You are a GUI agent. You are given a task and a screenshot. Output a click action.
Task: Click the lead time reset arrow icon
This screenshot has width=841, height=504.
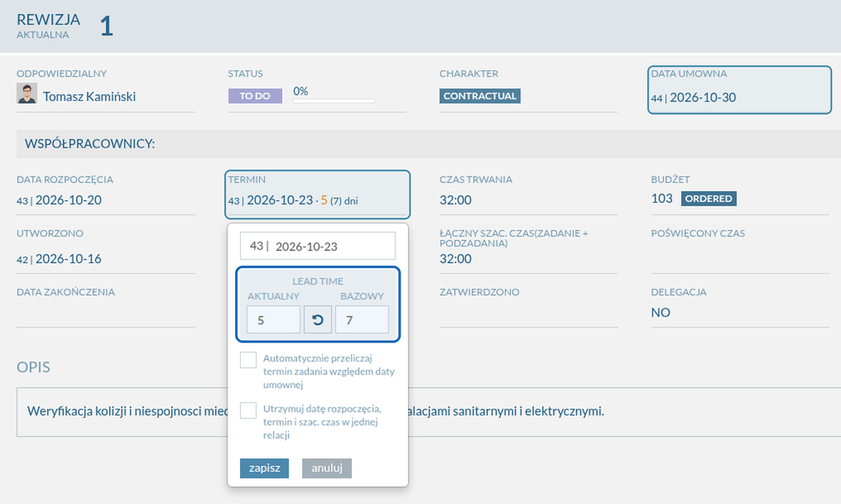(318, 319)
